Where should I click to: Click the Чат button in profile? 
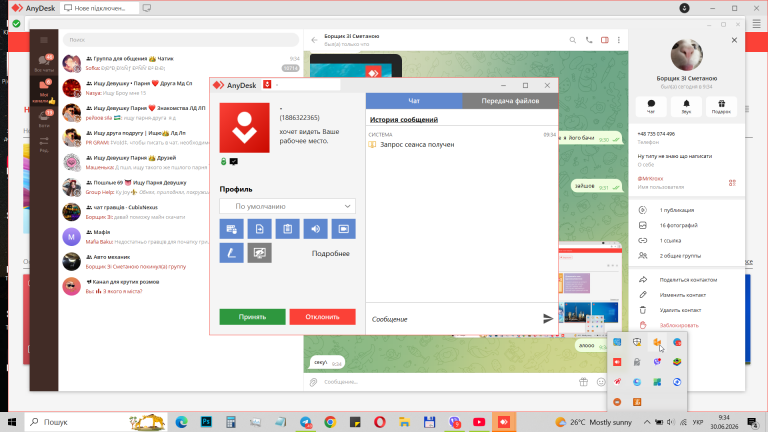(651, 106)
